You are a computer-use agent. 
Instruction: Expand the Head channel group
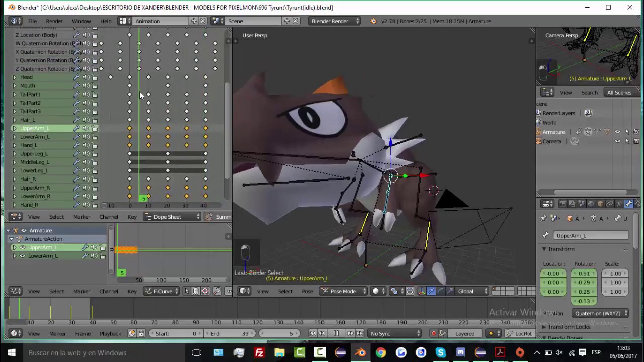(x=14, y=77)
